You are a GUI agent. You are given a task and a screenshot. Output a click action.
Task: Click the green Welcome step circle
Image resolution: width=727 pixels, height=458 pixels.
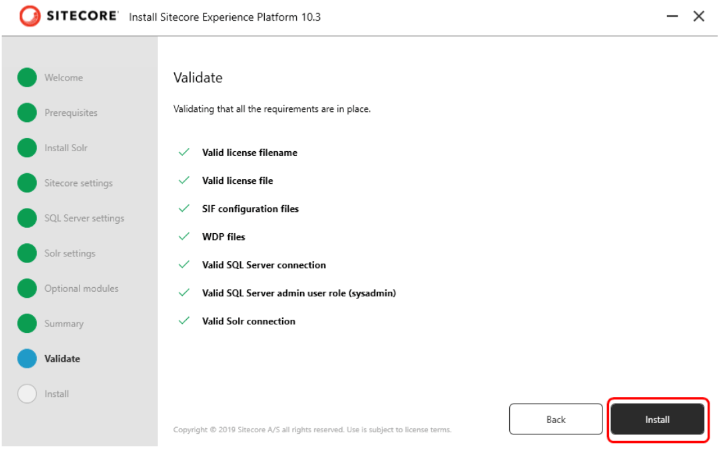point(27,78)
